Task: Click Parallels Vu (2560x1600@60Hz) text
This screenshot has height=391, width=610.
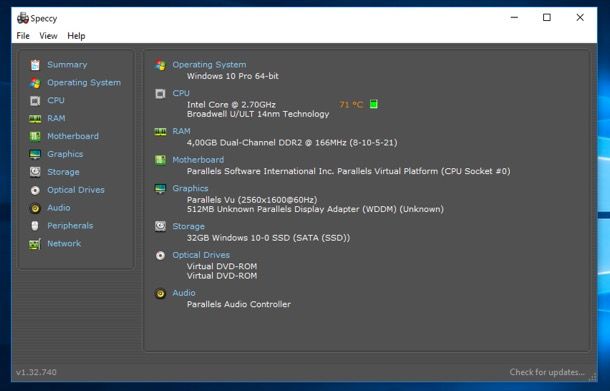Action: 252,200
